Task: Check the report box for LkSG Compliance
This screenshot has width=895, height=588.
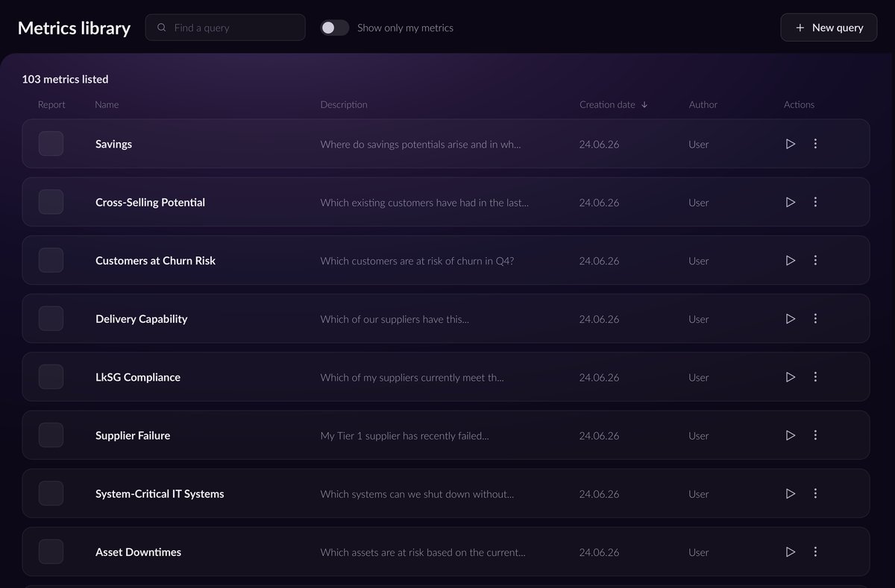Action: [x=51, y=377]
